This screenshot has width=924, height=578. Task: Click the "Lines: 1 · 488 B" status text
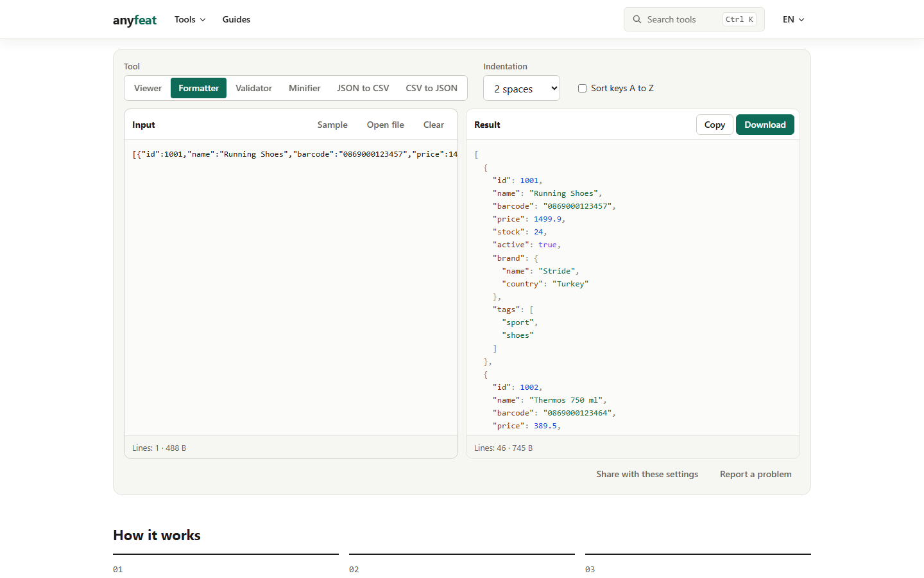(159, 448)
